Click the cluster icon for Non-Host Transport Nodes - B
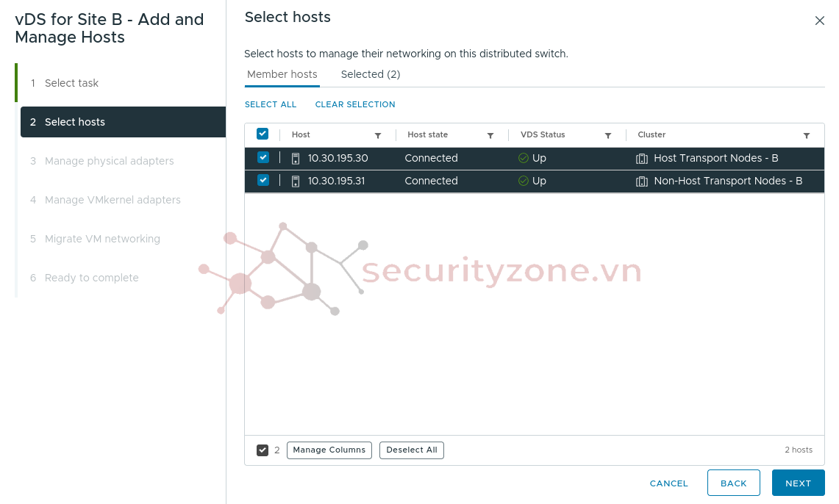 pos(641,181)
